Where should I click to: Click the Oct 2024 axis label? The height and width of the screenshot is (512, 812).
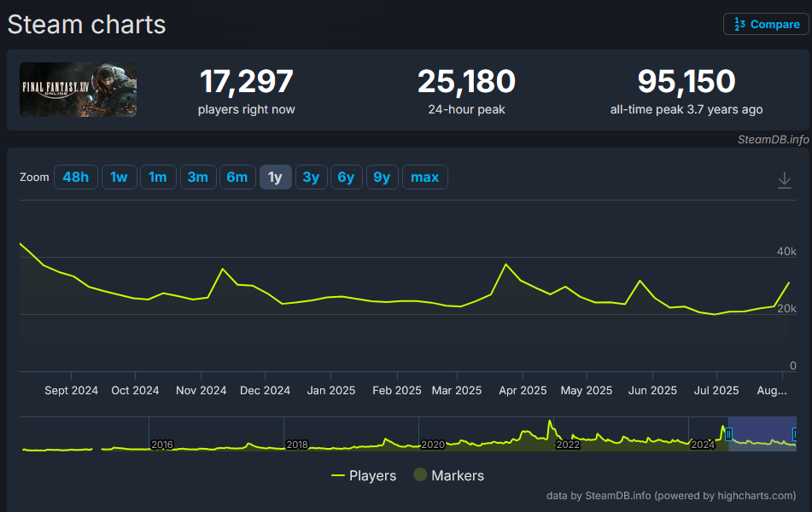coord(135,390)
